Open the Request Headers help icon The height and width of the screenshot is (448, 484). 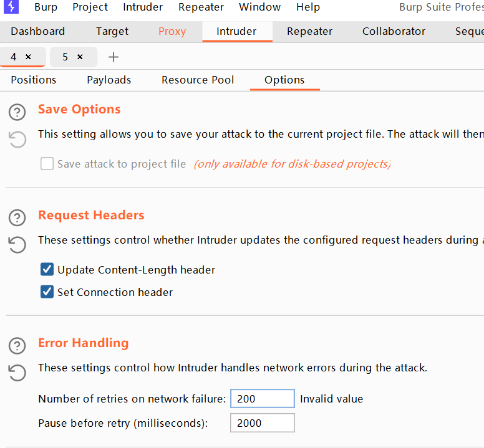coord(17,217)
